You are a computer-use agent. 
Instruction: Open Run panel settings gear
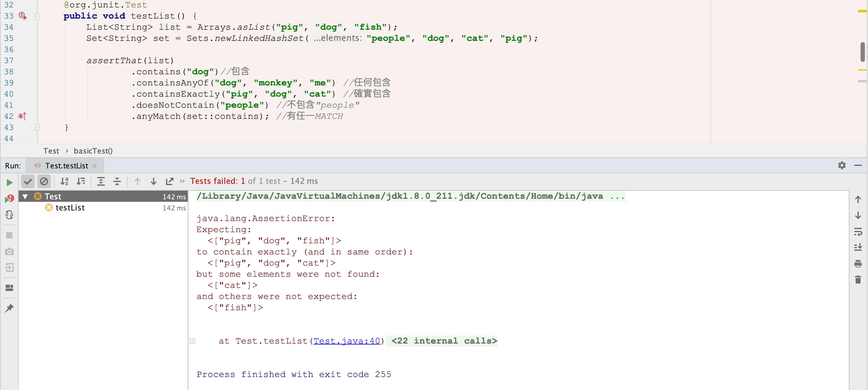tap(842, 165)
